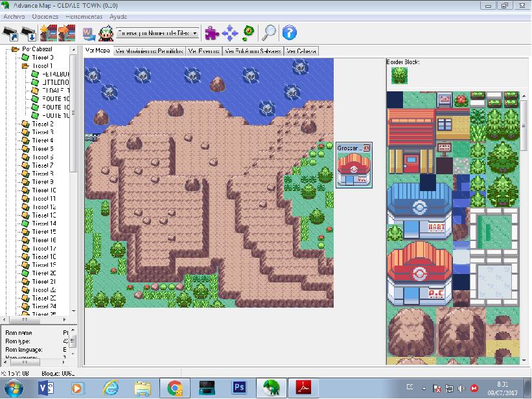
Task: Click the open ROM toolbar icon
Action: (10, 32)
